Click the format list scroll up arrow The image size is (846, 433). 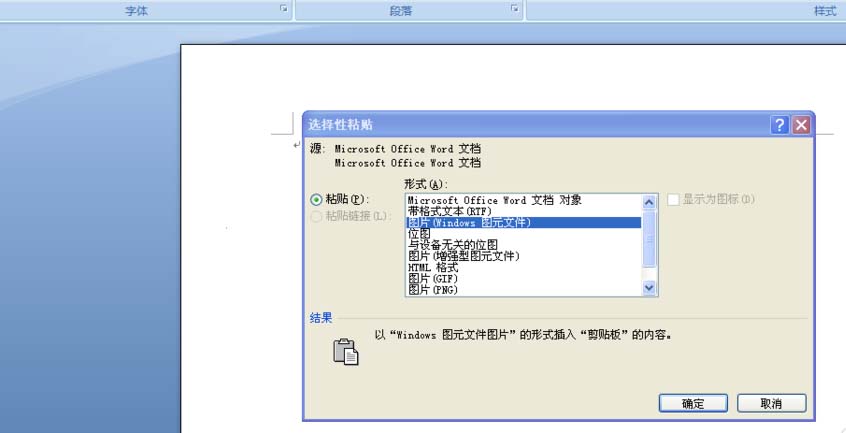click(649, 202)
